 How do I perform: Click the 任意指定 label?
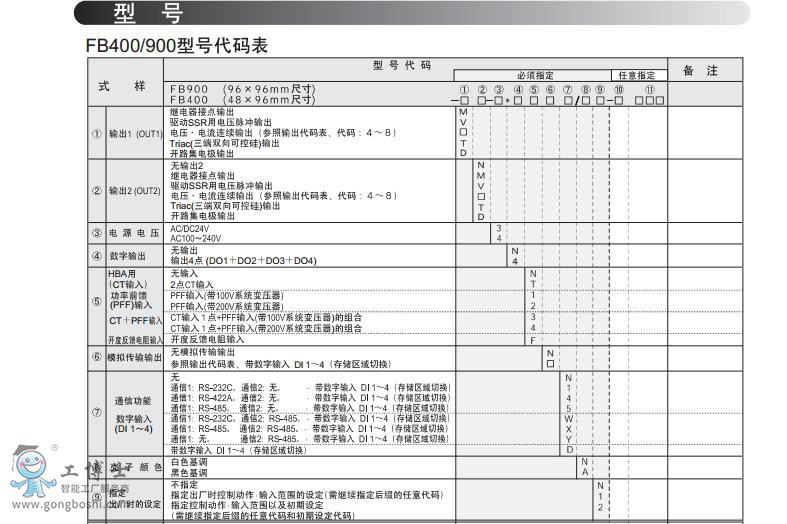(x=637, y=76)
